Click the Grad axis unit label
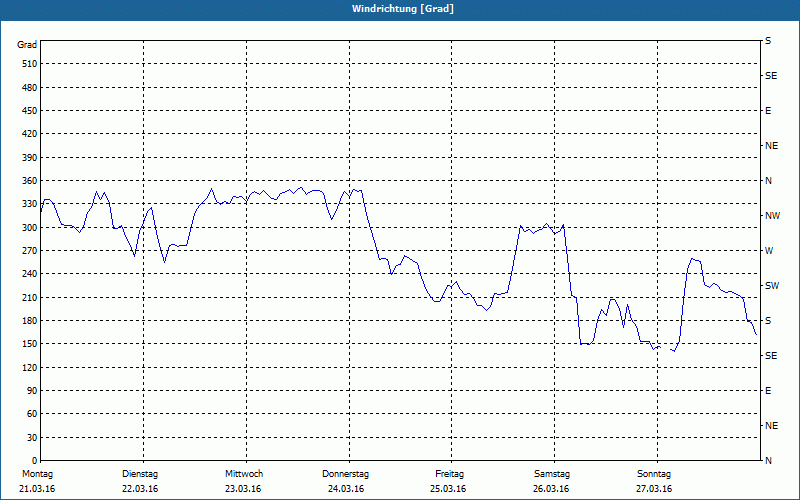Screen dimensions: 800x500 [27, 45]
